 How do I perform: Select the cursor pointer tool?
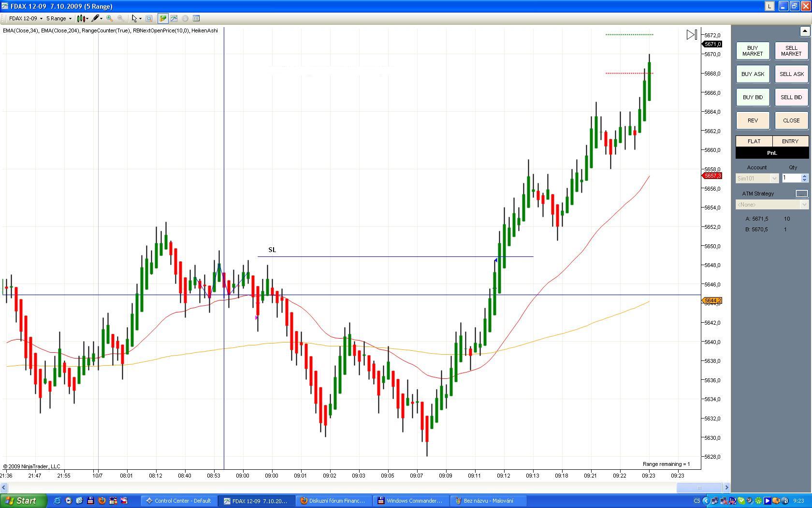tap(134, 18)
